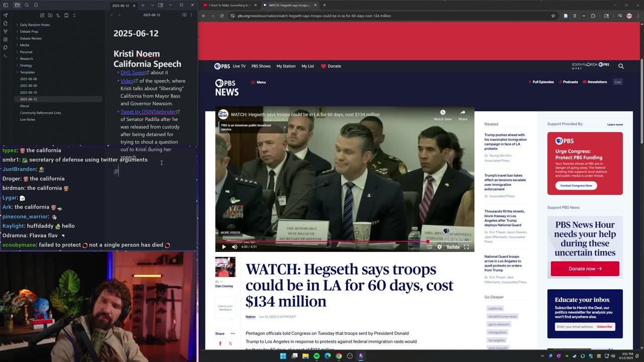Open the canvas grid ribbon icon
644x362 pixels.
click(6, 39)
